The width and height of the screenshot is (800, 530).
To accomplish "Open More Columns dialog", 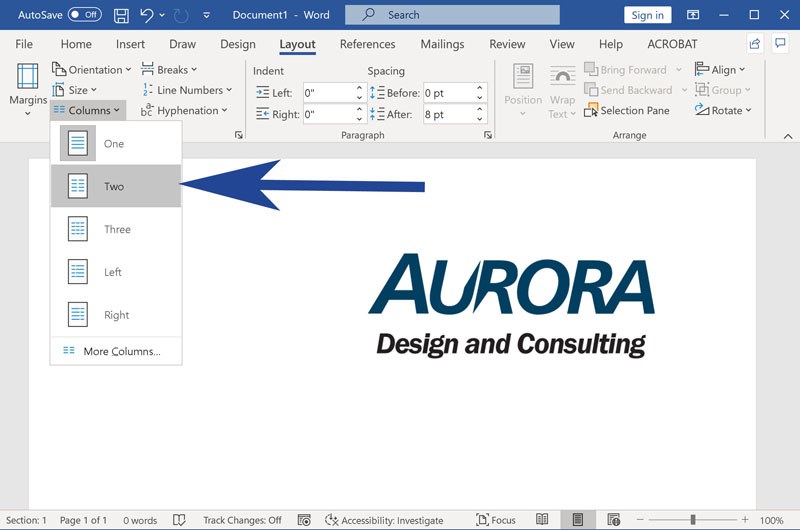I will [116, 351].
